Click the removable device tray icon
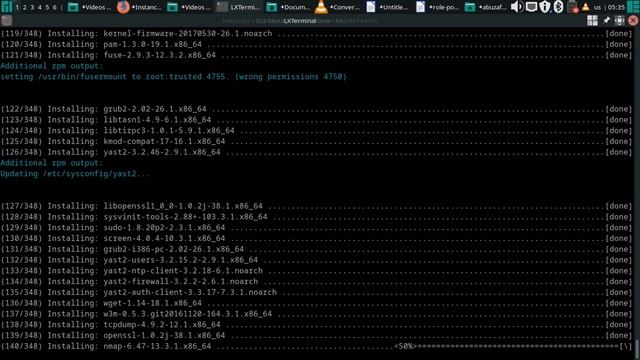This screenshot has width=640, height=360. tap(573, 7)
